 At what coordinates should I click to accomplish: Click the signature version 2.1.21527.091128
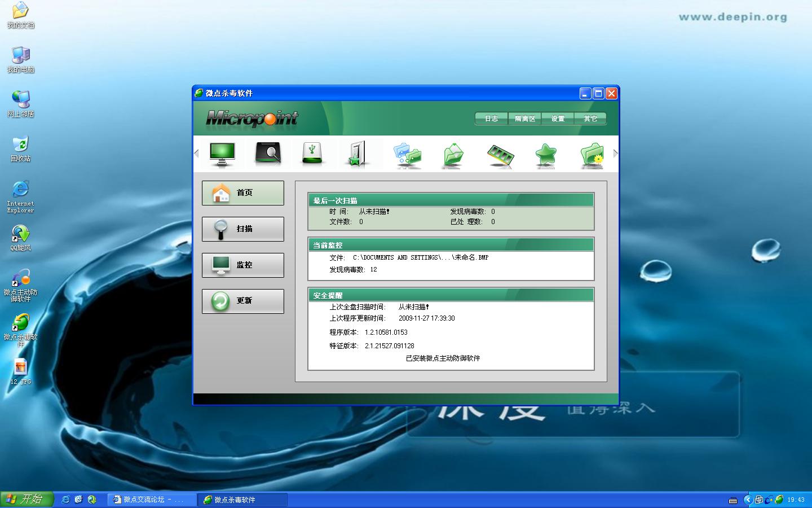click(390, 346)
